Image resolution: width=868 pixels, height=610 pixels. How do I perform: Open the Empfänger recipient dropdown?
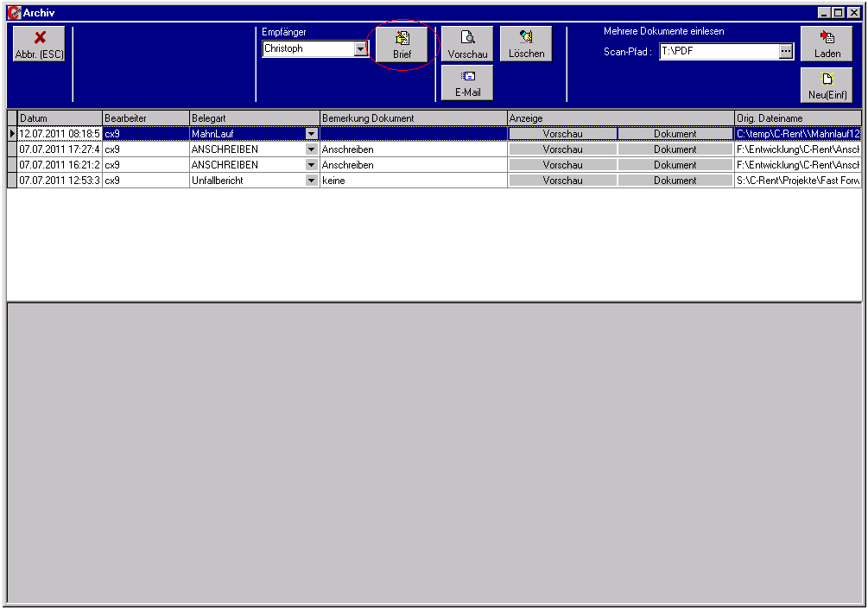[x=360, y=49]
